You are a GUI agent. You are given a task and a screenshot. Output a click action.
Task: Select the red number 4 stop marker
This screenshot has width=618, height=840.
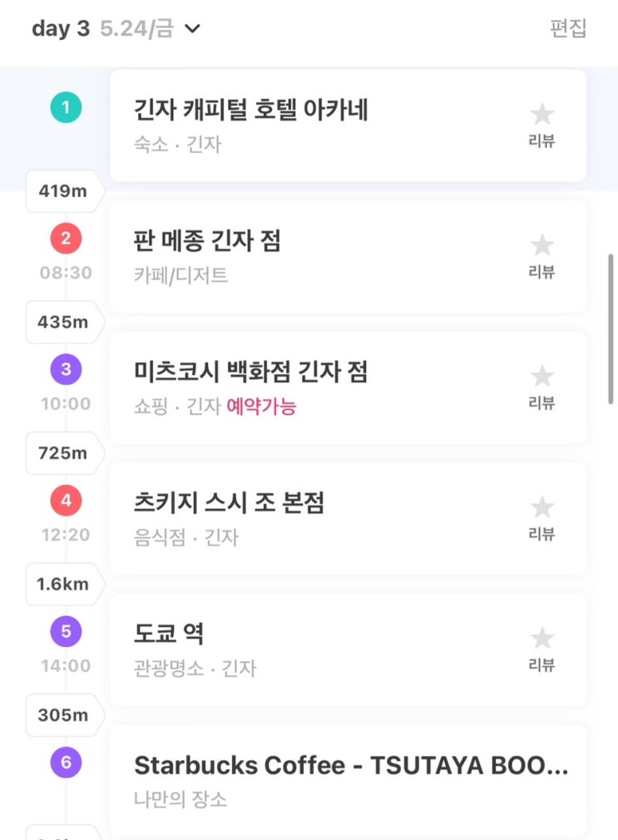click(x=66, y=502)
